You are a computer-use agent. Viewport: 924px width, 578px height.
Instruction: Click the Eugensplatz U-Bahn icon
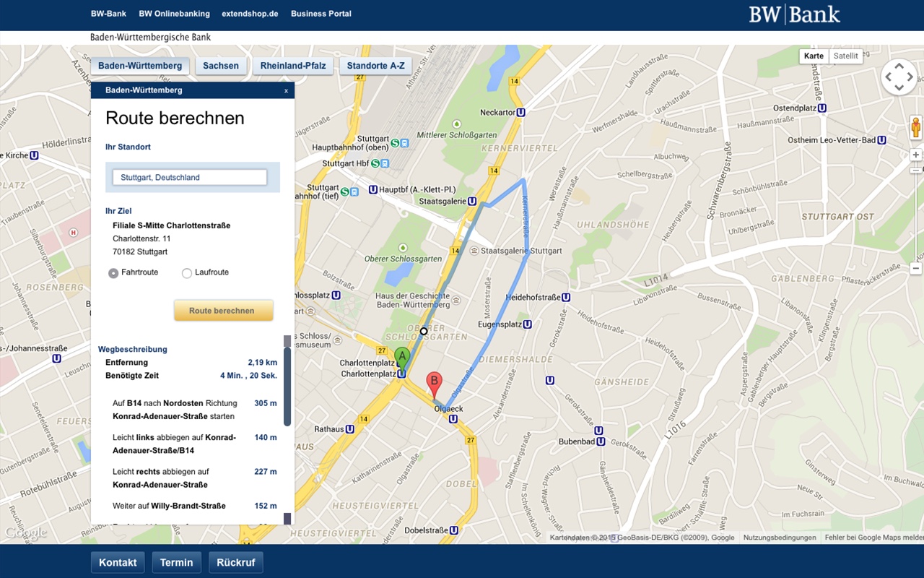click(x=527, y=324)
